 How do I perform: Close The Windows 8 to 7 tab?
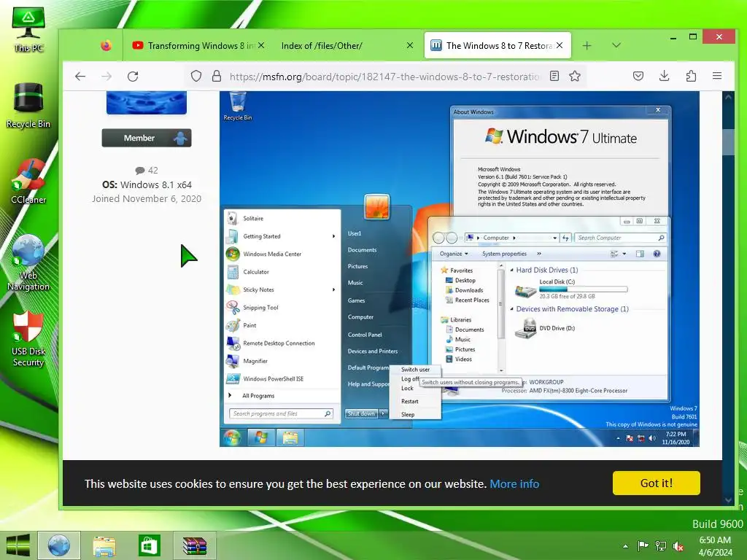(x=560, y=45)
